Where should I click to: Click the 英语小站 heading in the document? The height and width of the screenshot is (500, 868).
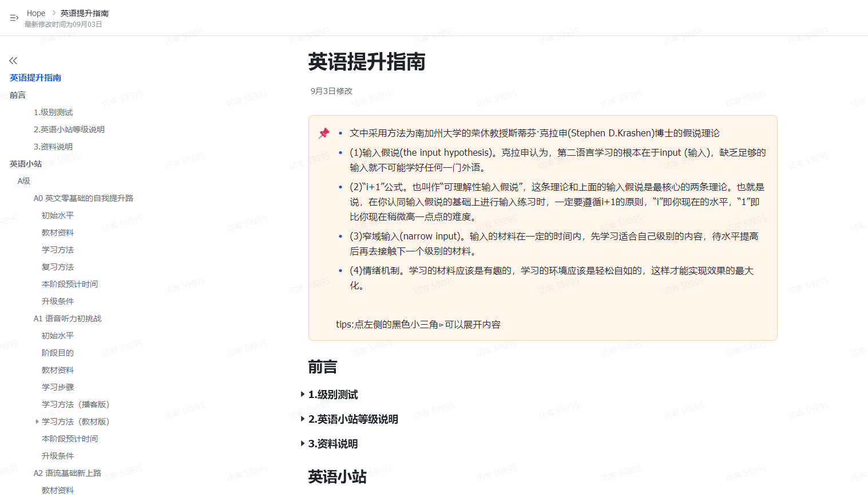click(x=337, y=477)
